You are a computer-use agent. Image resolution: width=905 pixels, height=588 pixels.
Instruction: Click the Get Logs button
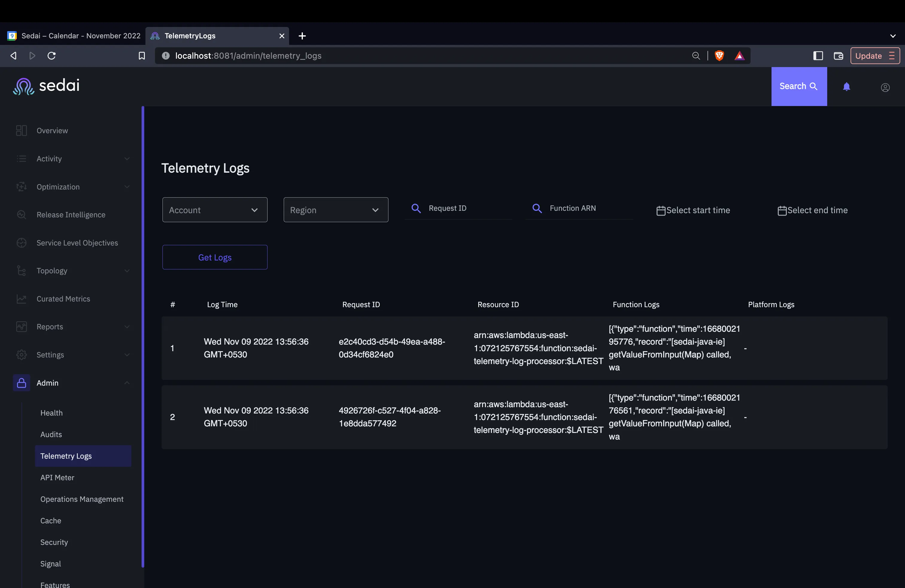point(215,257)
